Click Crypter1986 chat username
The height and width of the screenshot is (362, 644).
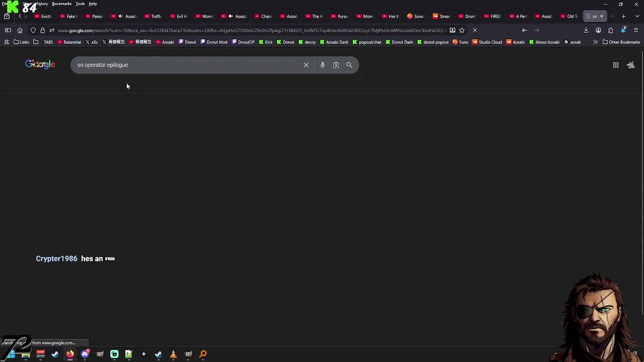[x=56, y=258]
